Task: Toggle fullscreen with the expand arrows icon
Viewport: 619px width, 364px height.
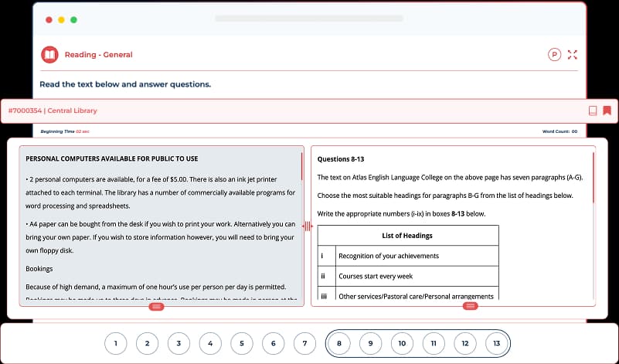Action: [573, 55]
